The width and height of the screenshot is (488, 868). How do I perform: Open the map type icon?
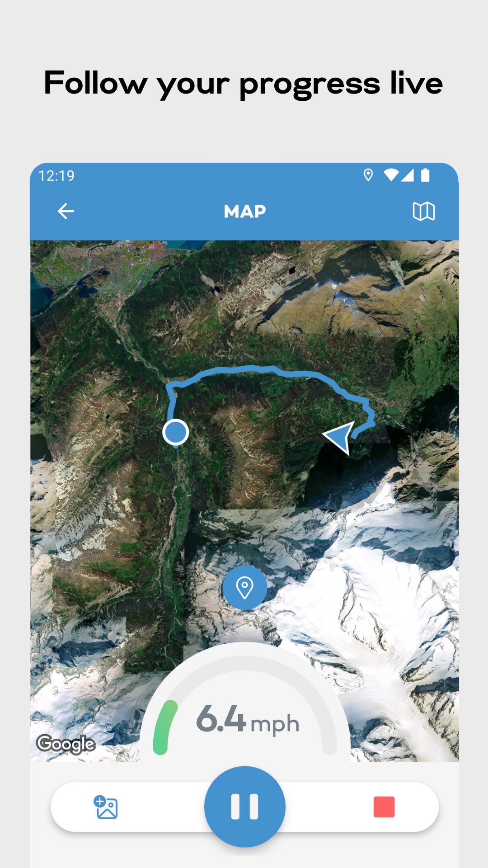[x=424, y=211]
